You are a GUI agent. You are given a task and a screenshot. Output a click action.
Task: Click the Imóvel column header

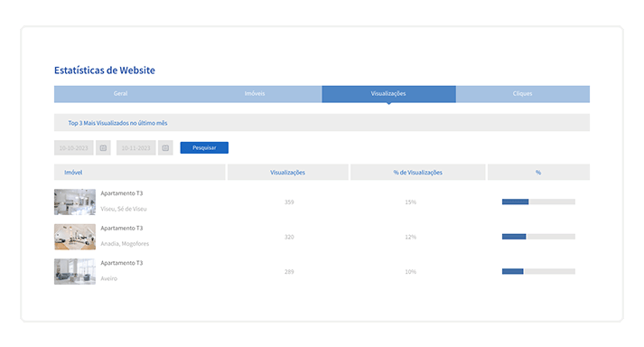(140, 173)
